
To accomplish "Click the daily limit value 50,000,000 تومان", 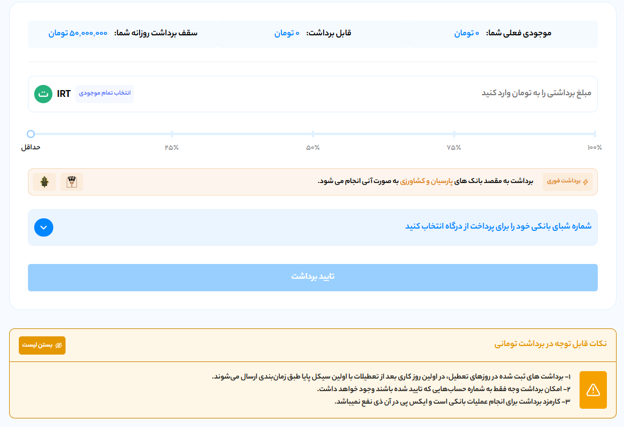I will [78, 33].
